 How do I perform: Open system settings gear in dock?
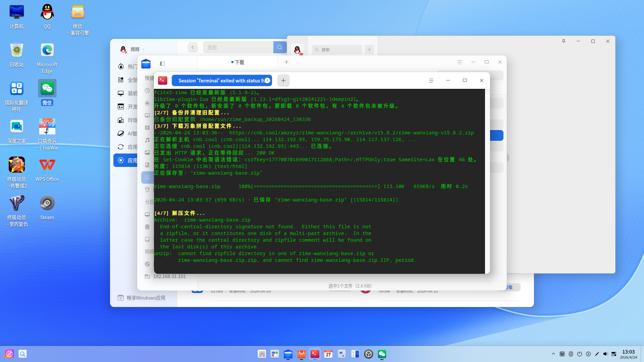(369, 354)
